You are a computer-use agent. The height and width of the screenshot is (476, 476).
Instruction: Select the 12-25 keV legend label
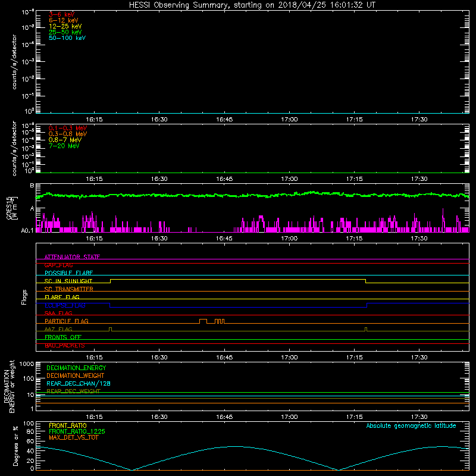pos(65,26)
